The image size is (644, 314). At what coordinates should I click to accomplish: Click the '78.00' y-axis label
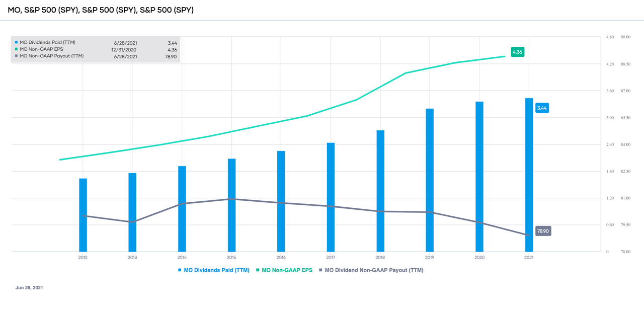tap(626, 252)
